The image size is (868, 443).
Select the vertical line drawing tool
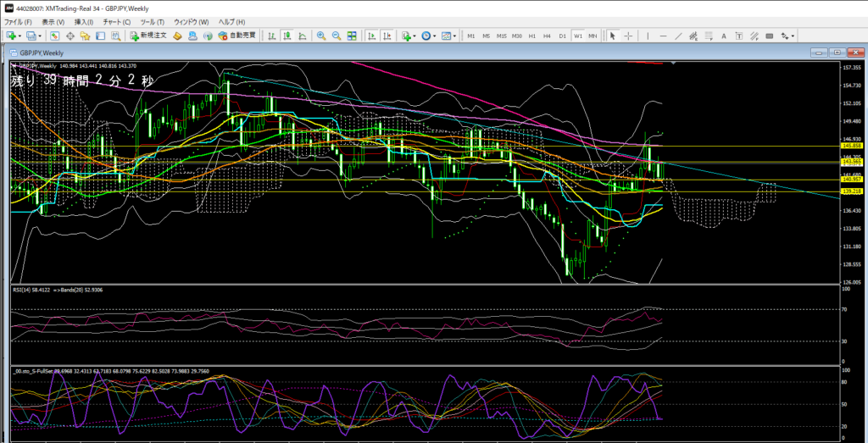(x=648, y=36)
